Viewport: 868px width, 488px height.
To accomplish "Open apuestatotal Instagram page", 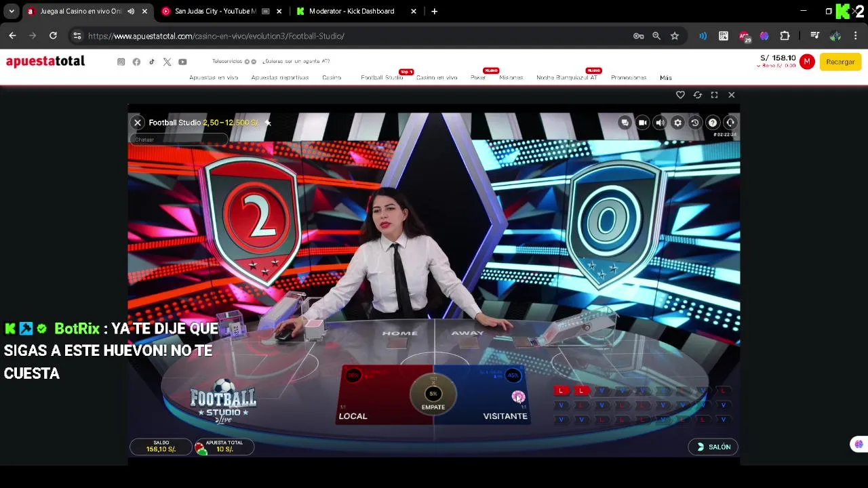I will 121,62.
